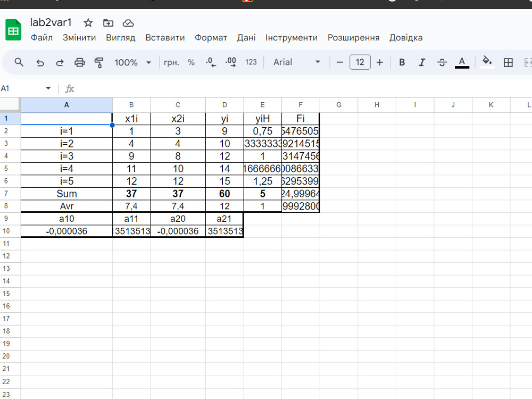Select the 0,75 yiH cell
The width and height of the screenshot is (532, 399).
coord(263,131)
